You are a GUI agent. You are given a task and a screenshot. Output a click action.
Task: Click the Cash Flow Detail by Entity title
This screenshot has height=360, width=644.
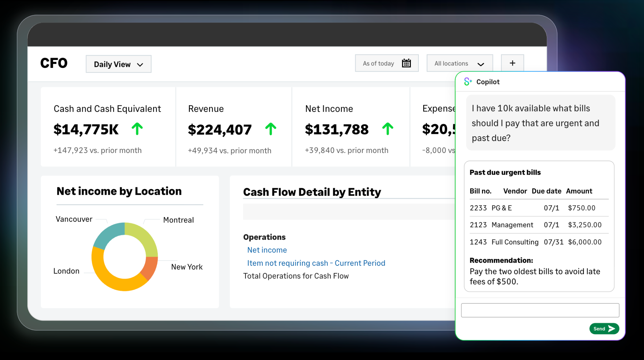point(312,192)
